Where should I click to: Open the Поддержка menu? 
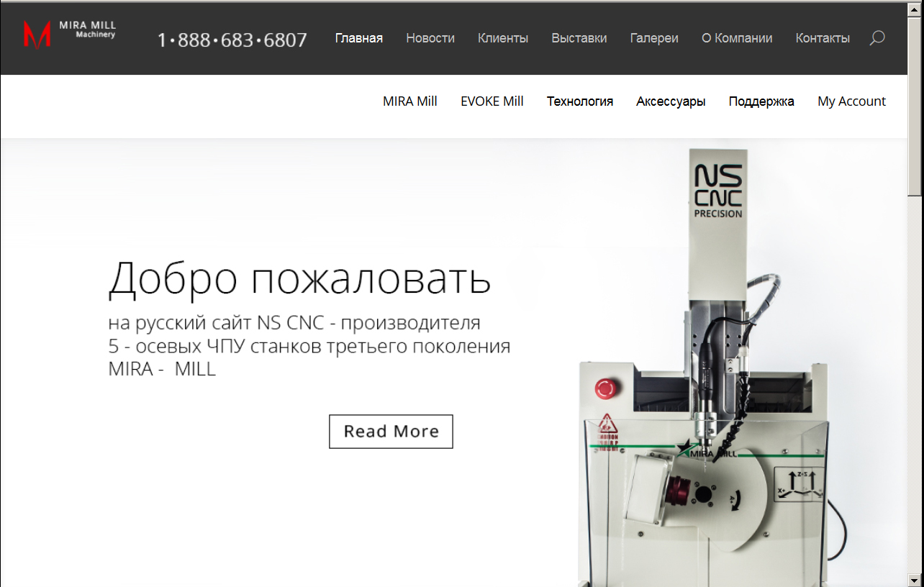click(761, 101)
